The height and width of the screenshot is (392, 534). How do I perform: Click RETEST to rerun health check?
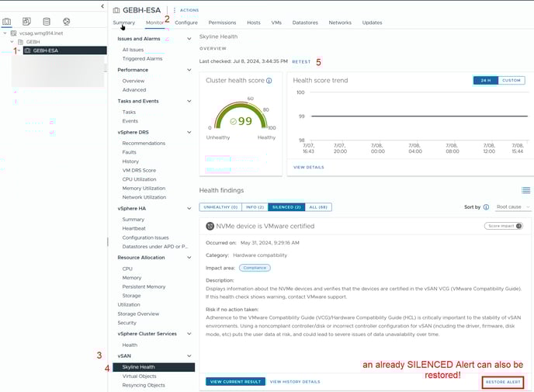[x=300, y=61]
